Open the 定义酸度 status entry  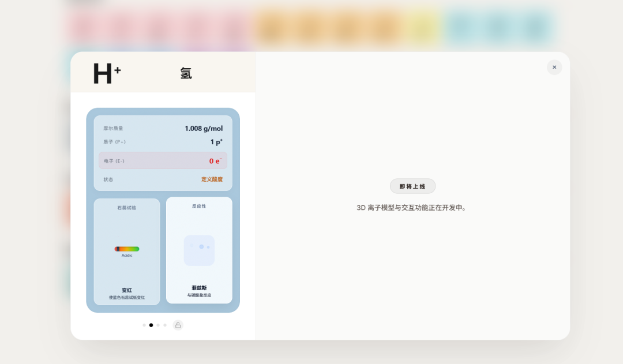(212, 179)
